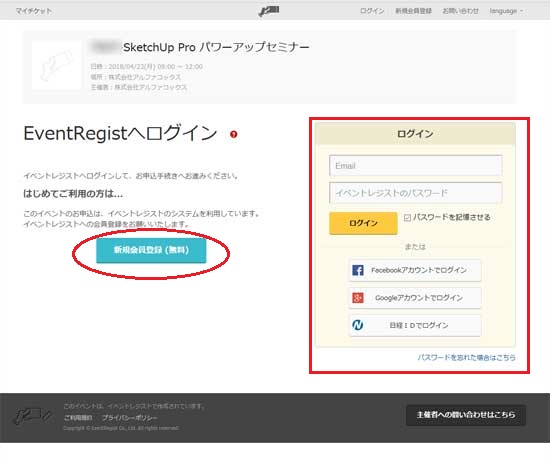Select the 日時 event date line
Image resolution: width=550 pixels, height=467 pixels.
[x=147, y=67]
